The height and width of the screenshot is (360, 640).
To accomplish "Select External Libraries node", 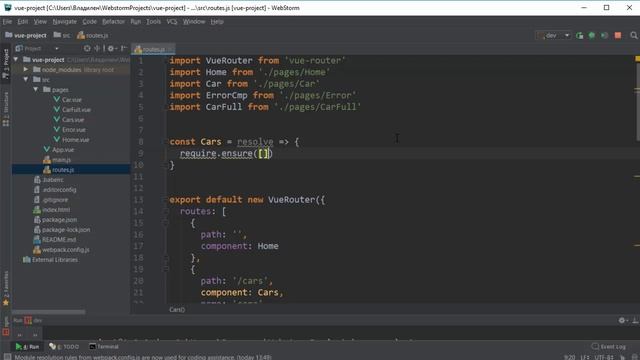I will [x=50, y=260].
